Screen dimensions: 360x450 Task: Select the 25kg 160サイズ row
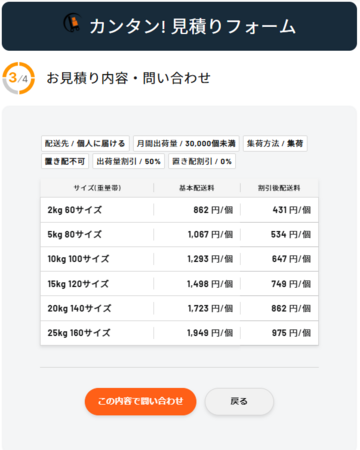(x=179, y=333)
